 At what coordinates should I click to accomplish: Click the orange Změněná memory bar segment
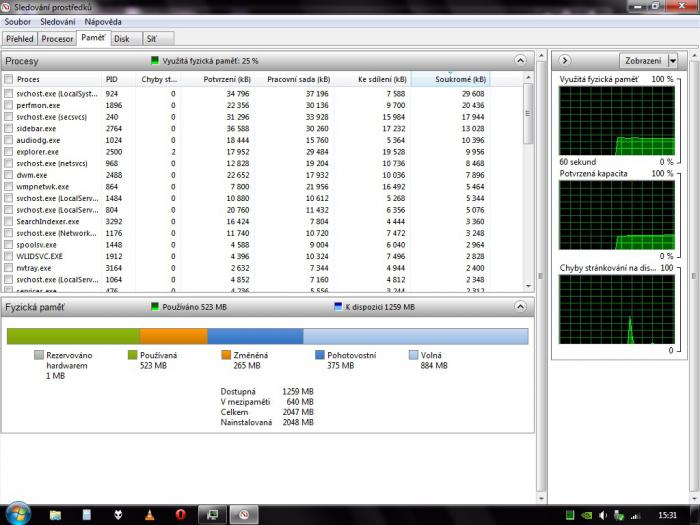tap(173, 336)
